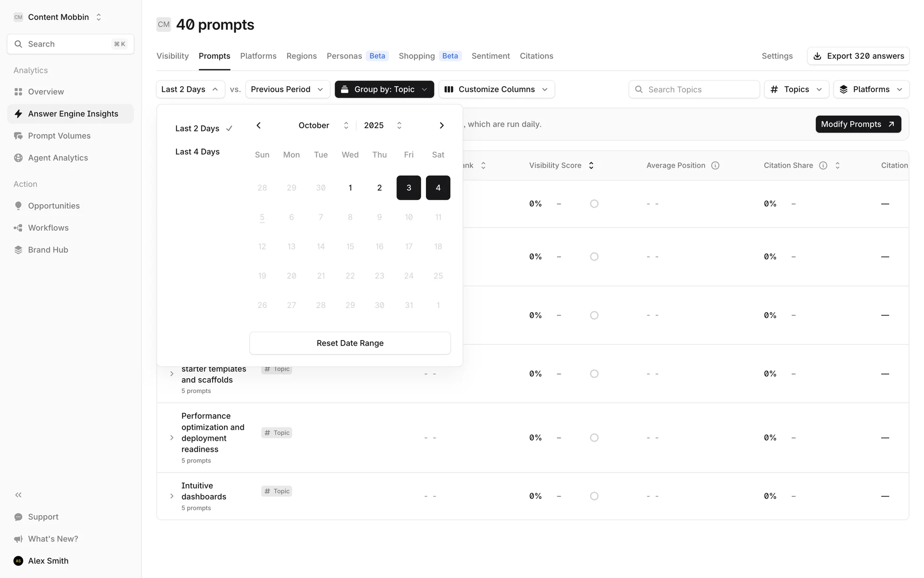Click the Reset Date Range button

[x=350, y=343]
